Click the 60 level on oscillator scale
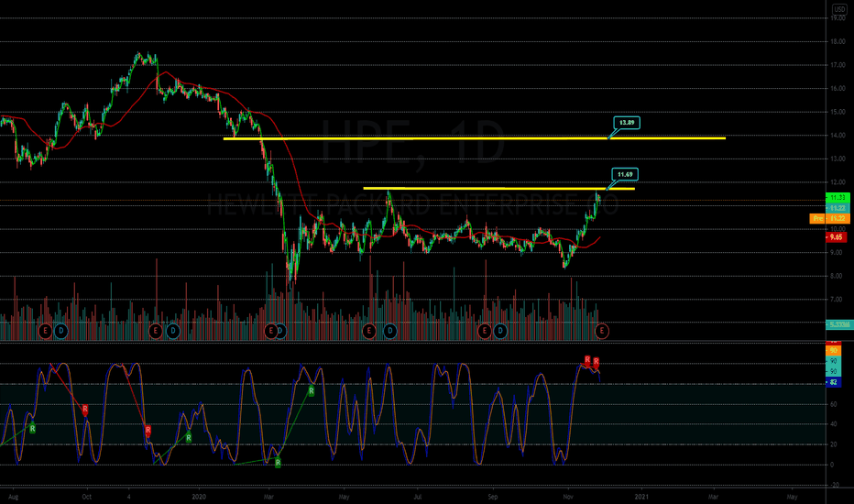This screenshot has width=854, height=504. (x=833, y=404)
